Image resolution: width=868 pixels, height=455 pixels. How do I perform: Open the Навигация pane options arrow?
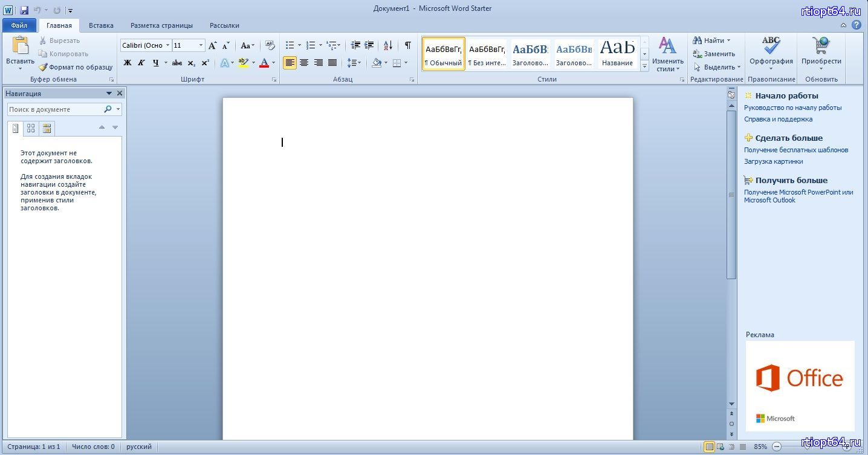pyautogui.click(x=109, y=94)
